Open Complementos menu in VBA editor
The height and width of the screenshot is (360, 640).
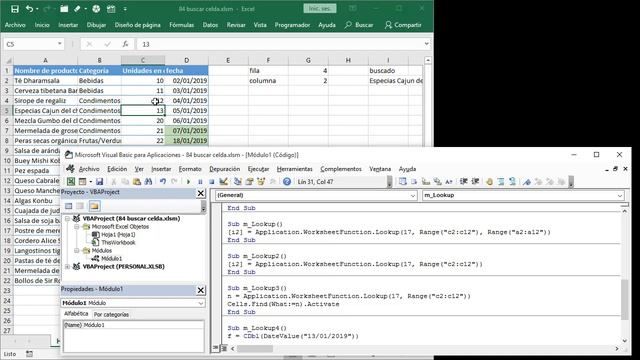[341, 169]
